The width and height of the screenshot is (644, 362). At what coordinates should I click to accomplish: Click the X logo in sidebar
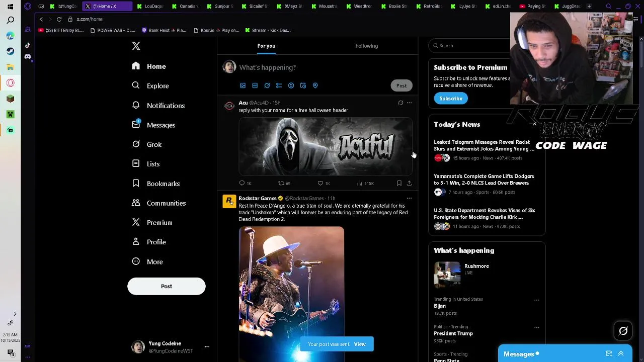[136, 46]
